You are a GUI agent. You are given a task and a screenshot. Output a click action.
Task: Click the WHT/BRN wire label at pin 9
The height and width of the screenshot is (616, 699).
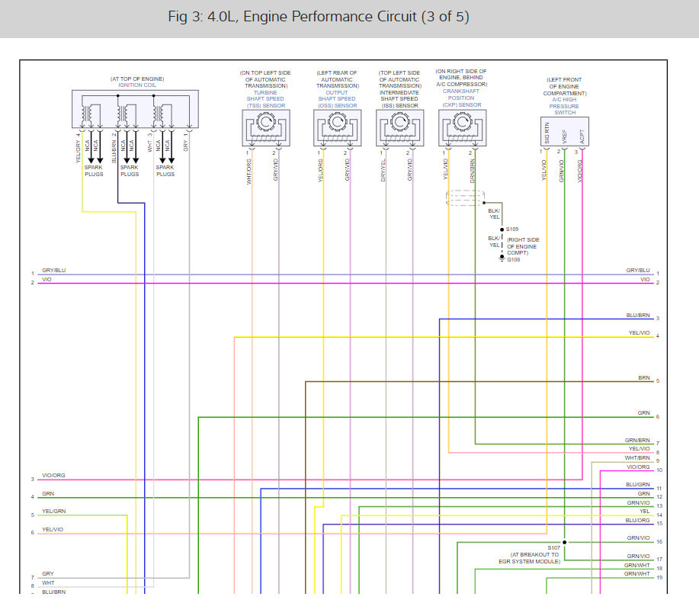tap(637, 457)
